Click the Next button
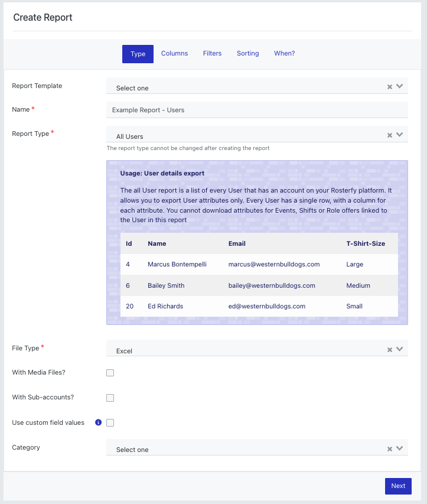This screenshot has height=504, width=427. pyautogui.click(x=398, y=486)
